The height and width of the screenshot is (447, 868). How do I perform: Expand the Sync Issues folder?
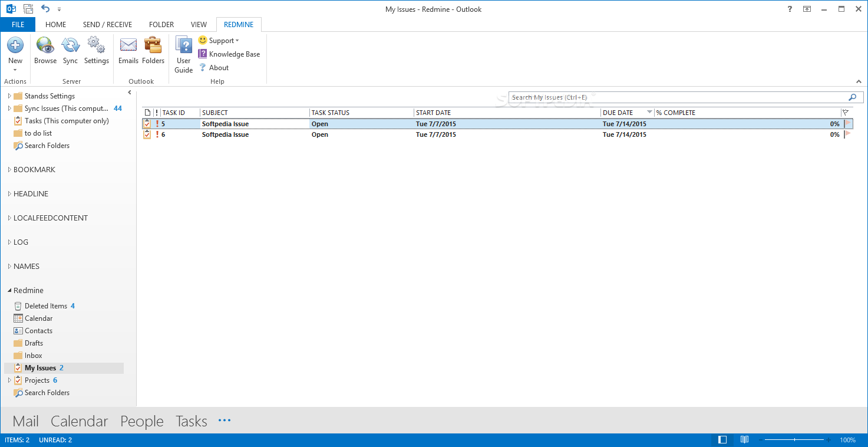click(x=9, y=109)
